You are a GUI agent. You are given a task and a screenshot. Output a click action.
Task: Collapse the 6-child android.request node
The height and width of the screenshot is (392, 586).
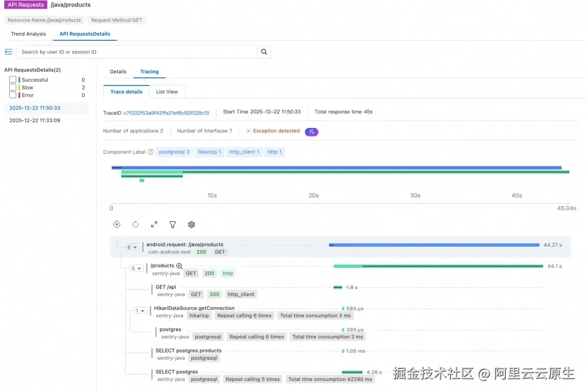(x=131, y=247)
